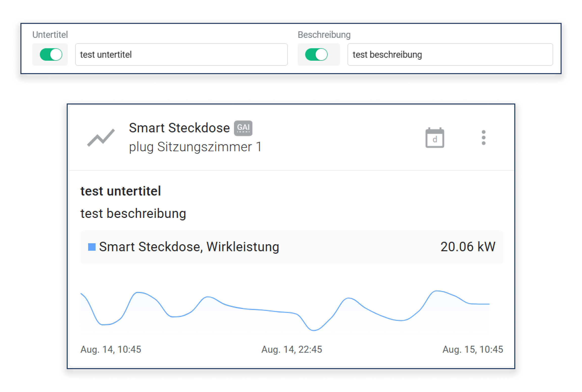Click the Smart Steckdose widget title
Viewport: 582px width, 392px height.
tap(179, 128)
